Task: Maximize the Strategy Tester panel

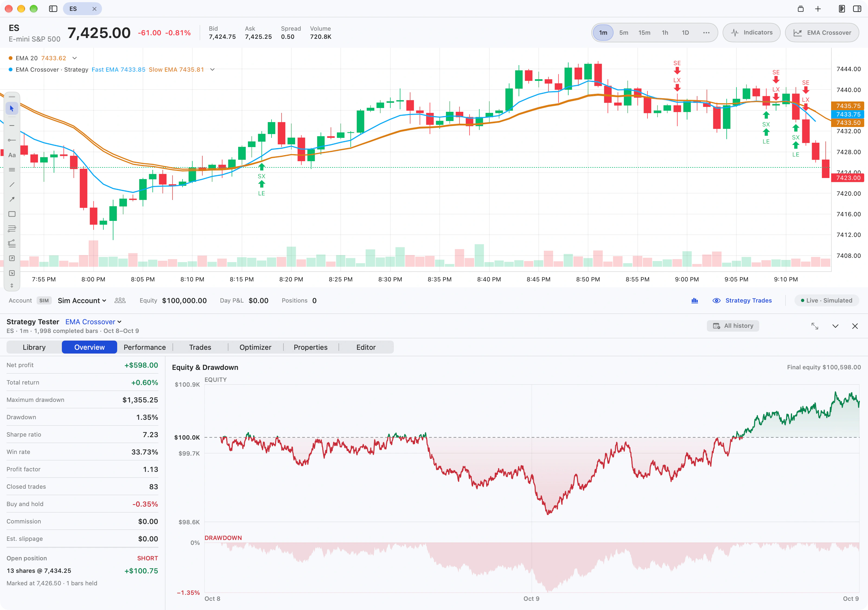Action: pos(815,326)
